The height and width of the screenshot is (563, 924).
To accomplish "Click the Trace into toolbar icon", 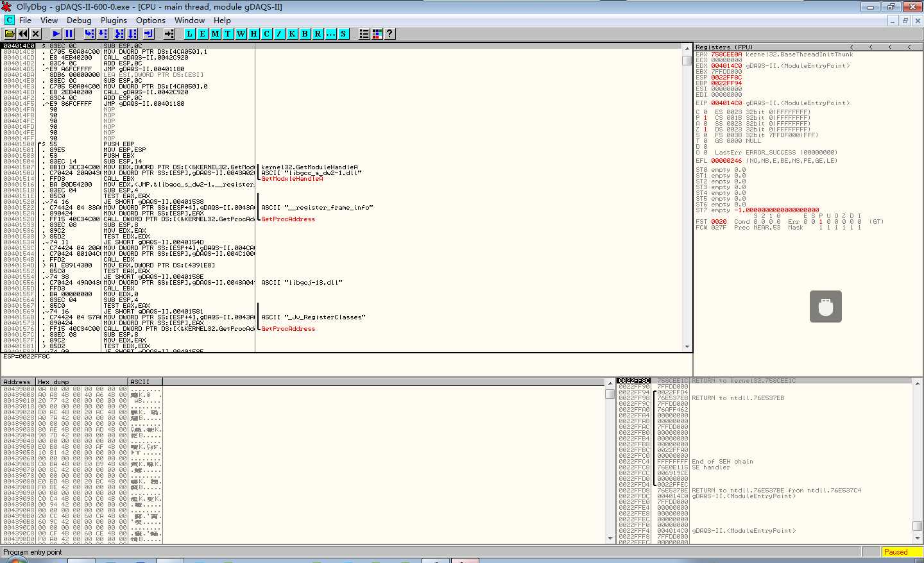I will click(x=119, y=33).
